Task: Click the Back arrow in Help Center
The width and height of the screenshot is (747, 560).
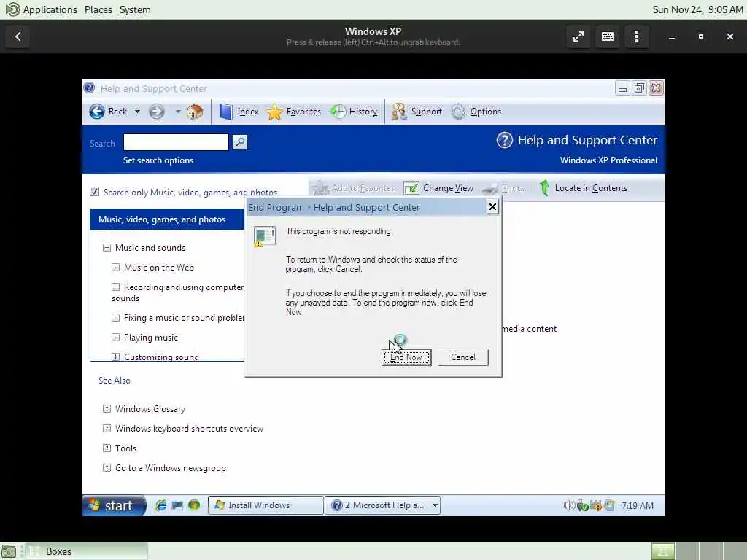Action: pos(97,112)
